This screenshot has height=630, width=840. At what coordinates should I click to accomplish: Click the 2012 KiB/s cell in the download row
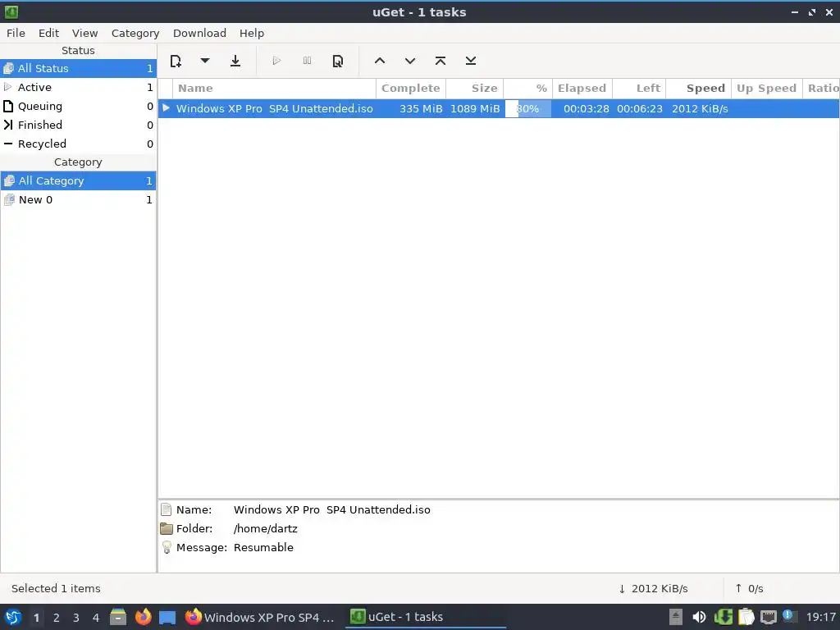click(700, 109)
